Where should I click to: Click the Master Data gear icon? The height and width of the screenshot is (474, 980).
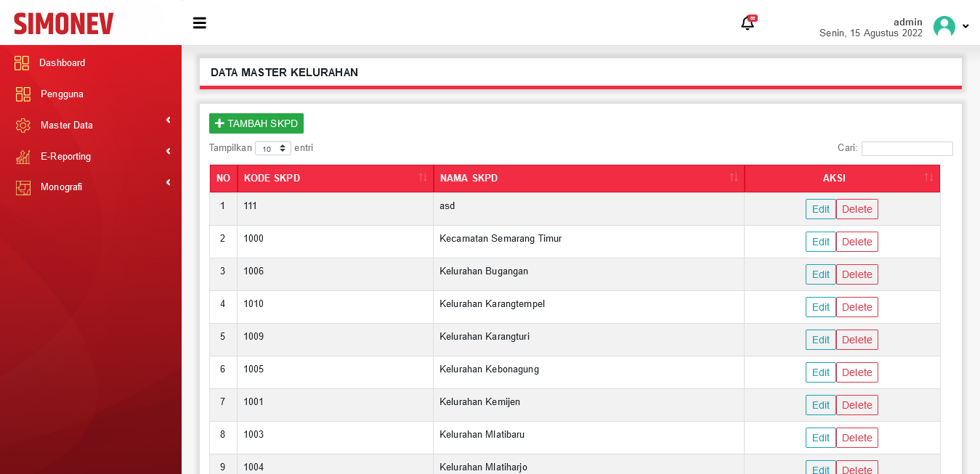pyautogui.click(x=23, y=126)
